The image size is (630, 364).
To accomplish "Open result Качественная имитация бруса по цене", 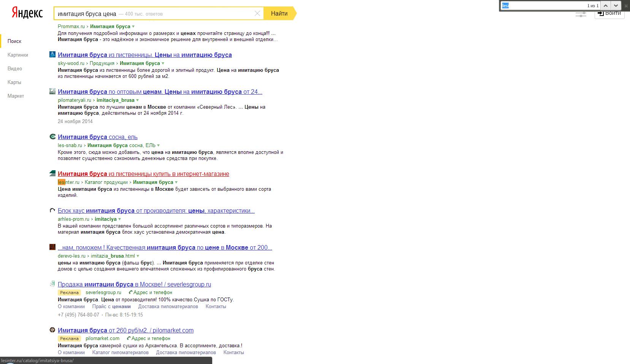I will pos(165,247).
